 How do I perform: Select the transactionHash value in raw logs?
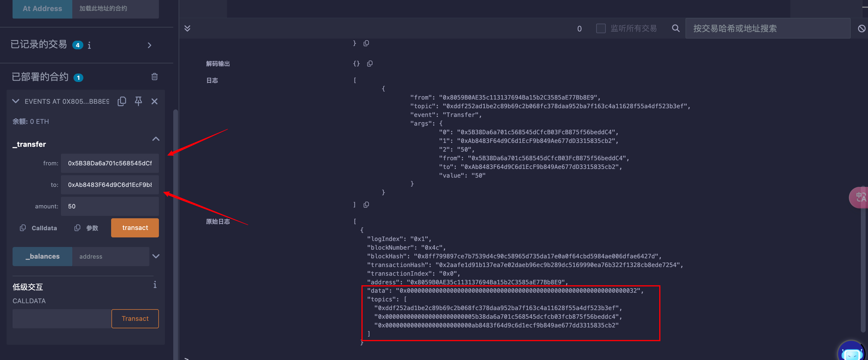point(557,265)
